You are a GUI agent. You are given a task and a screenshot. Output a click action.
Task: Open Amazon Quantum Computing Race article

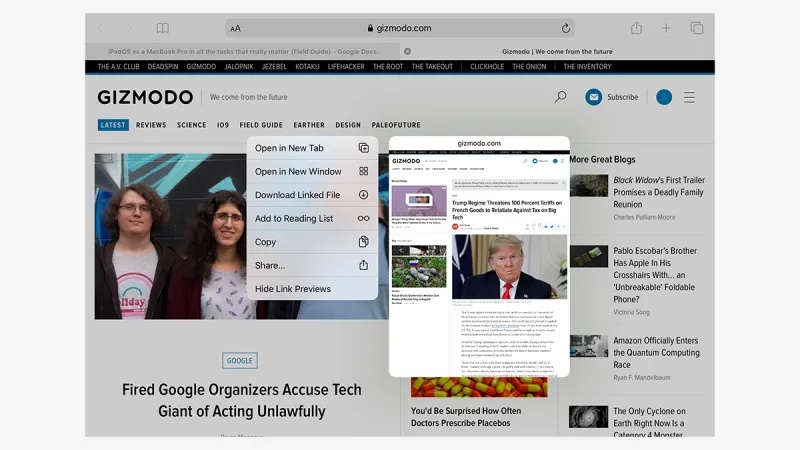tap(656, 353)
